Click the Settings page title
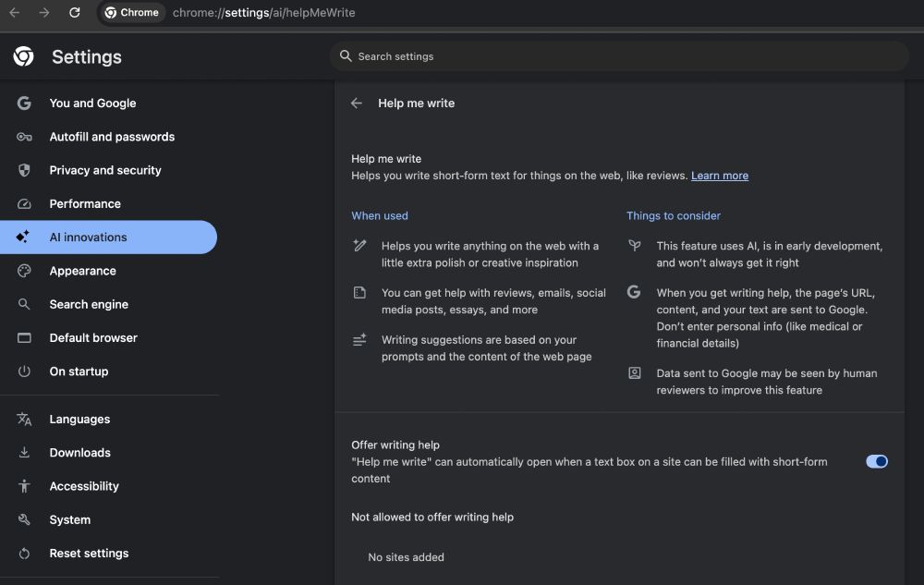The image size is (924, 585). 87,57
